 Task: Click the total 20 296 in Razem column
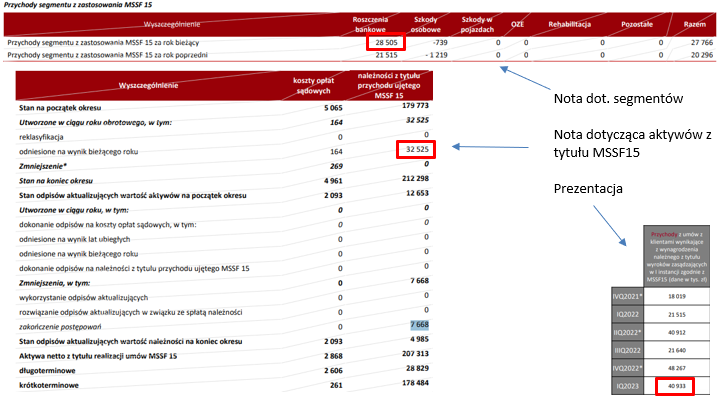pyautogui.click(x=702, y=55)
